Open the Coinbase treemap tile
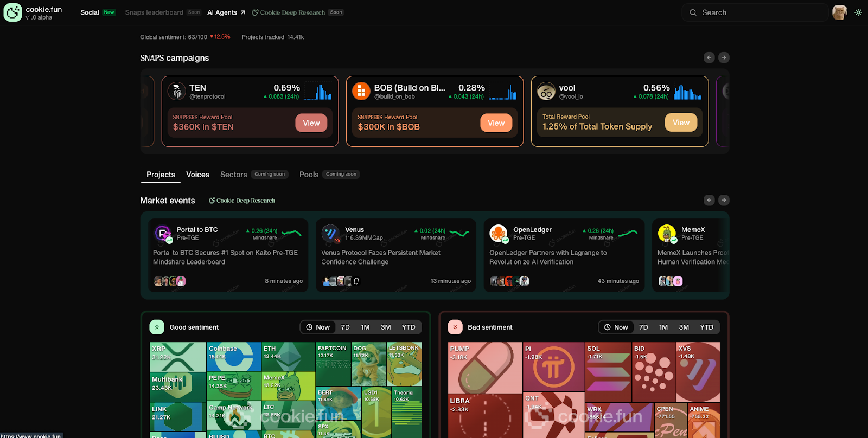This screenshot has height=438, width=868. coord(234,357)
